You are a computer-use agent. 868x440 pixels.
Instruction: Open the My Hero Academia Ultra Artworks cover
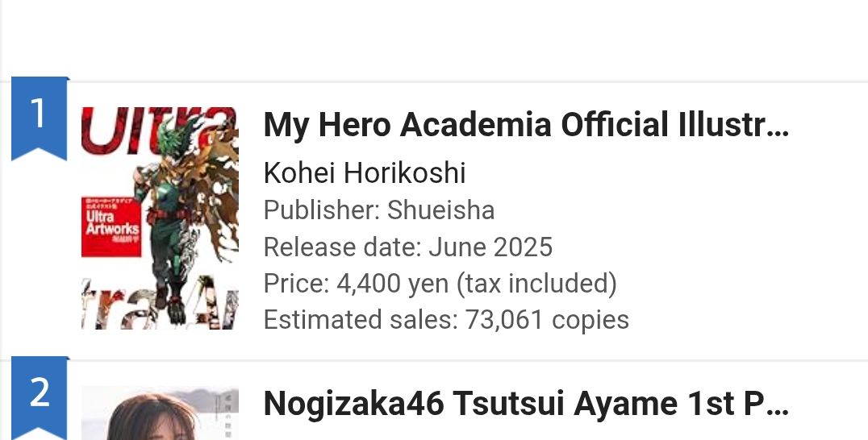point(160,218)
